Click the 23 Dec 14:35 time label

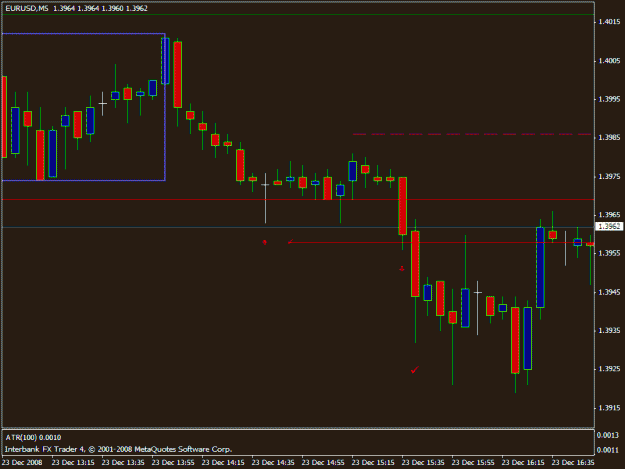[273, 462]
